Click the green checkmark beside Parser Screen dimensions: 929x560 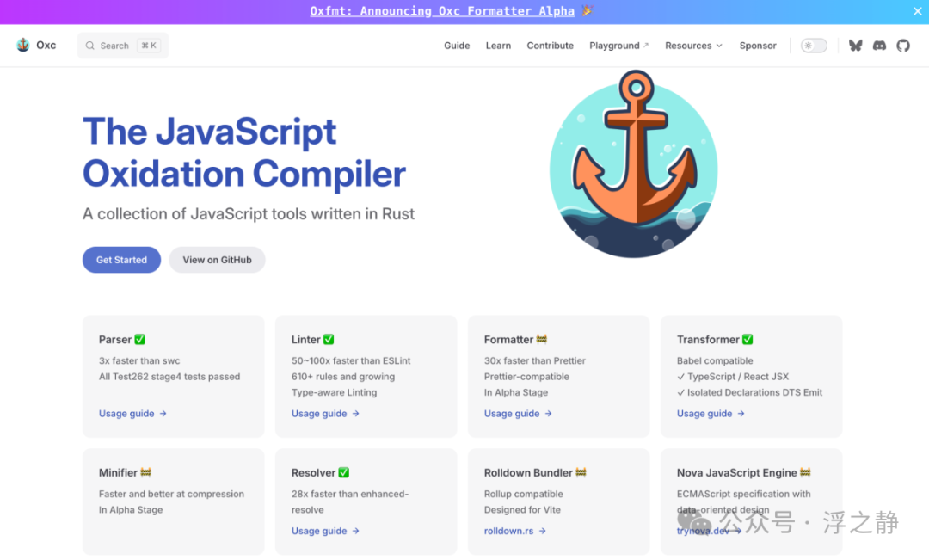pyautogui.click(x=140, y=340)
